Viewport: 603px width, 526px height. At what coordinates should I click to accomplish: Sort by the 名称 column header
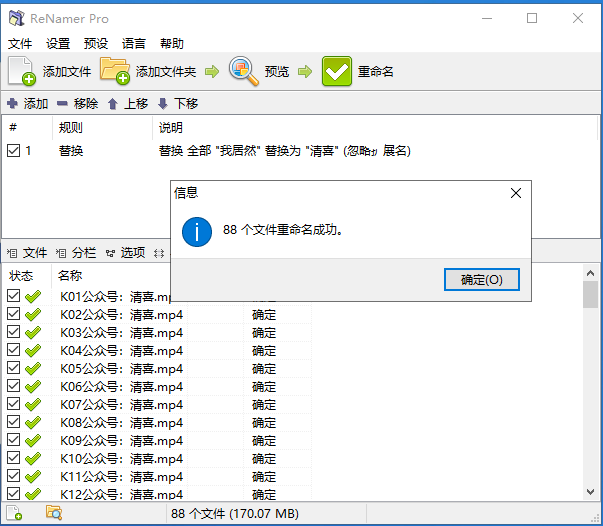70,276
